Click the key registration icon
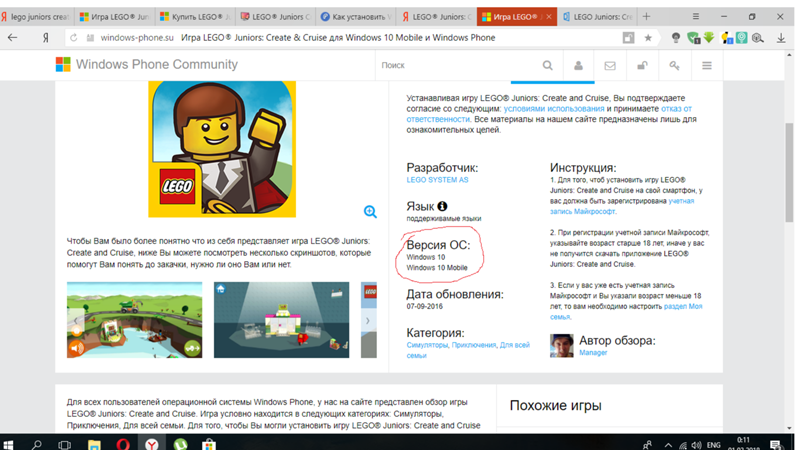Viewport: 800px width, 450px height. point(674,65)
